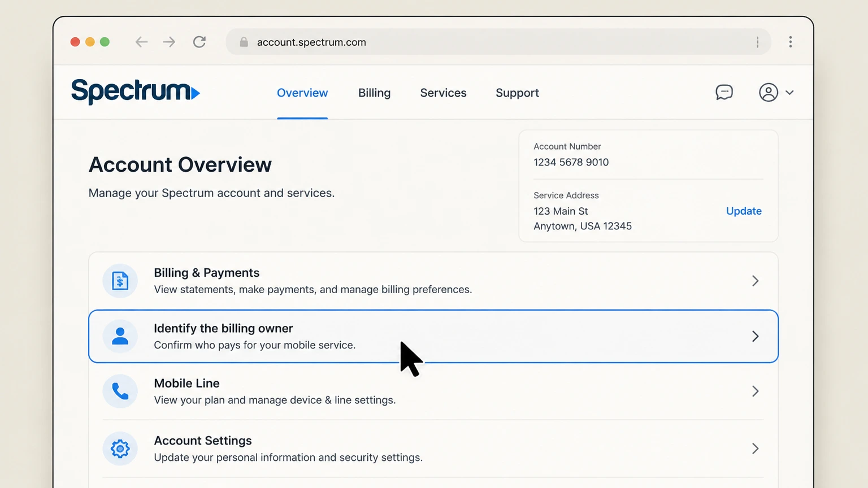Click the Mobile Line row chevron
This screenshot has height=488, width=868.
[x=756, y=391]
